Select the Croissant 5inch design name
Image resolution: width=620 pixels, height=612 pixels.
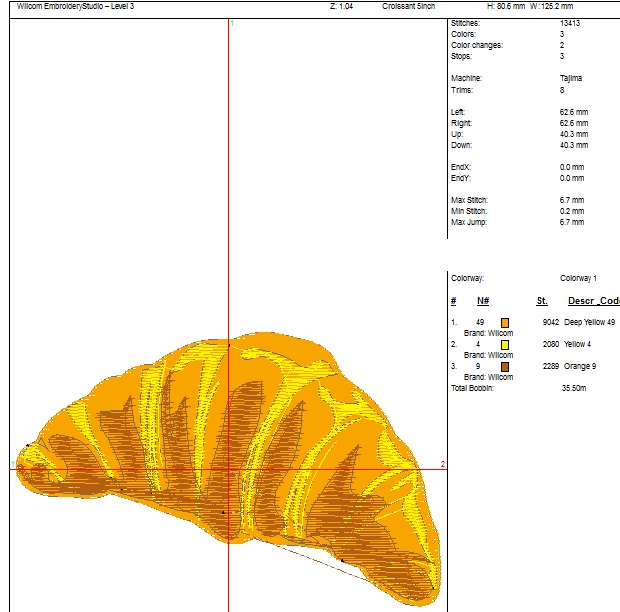(408, 6)
